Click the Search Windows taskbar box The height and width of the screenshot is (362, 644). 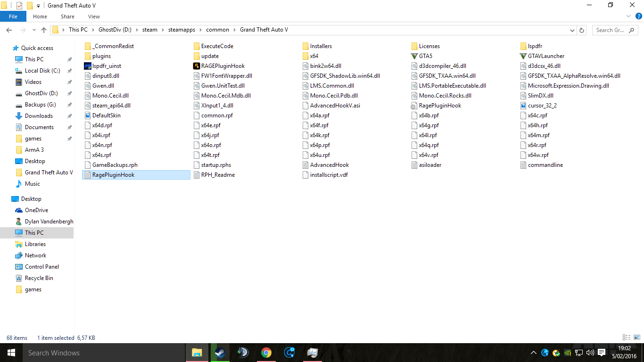point(103,353)
